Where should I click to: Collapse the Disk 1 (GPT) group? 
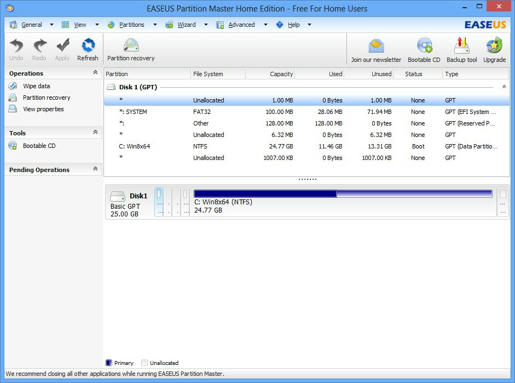point(504,87)
